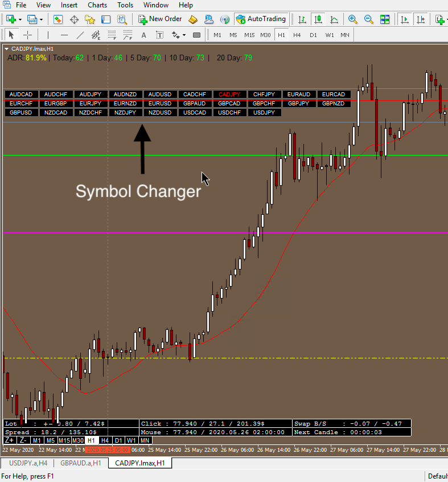Change symbol to AUDCAD
Image resolution: width=448 pixels, height=482 pixels.
coord(21,95)
